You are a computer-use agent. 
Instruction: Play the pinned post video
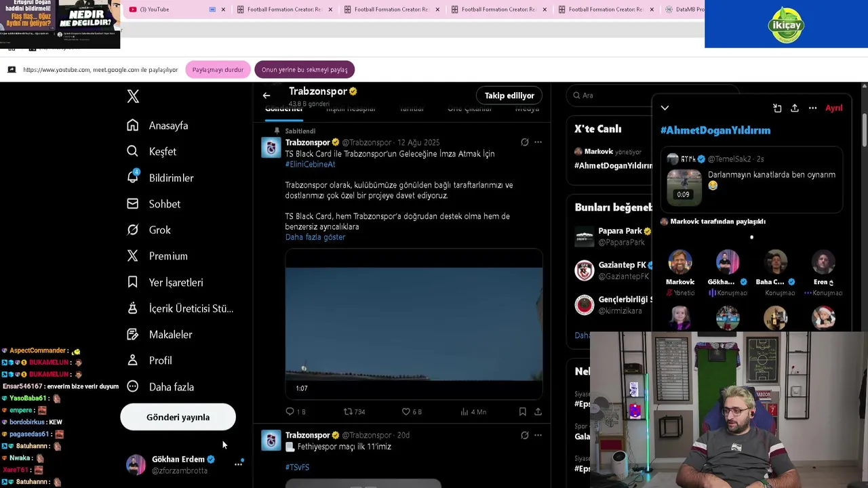tap(414, 325)
